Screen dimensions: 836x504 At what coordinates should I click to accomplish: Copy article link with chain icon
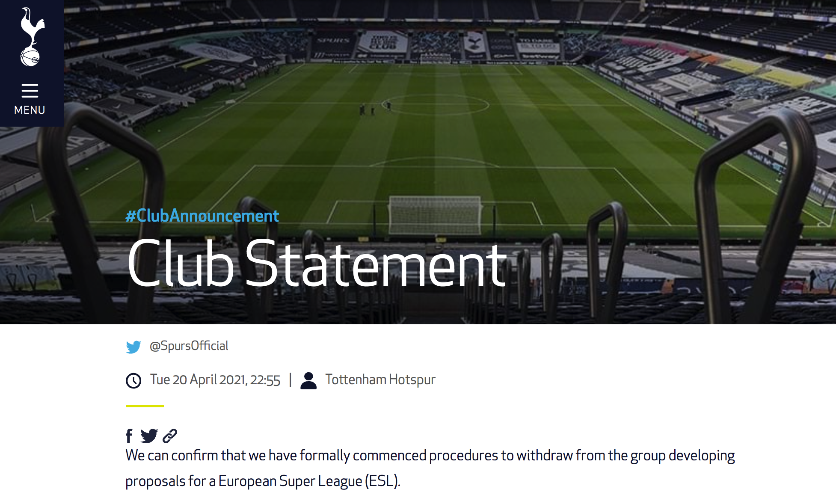170,436
